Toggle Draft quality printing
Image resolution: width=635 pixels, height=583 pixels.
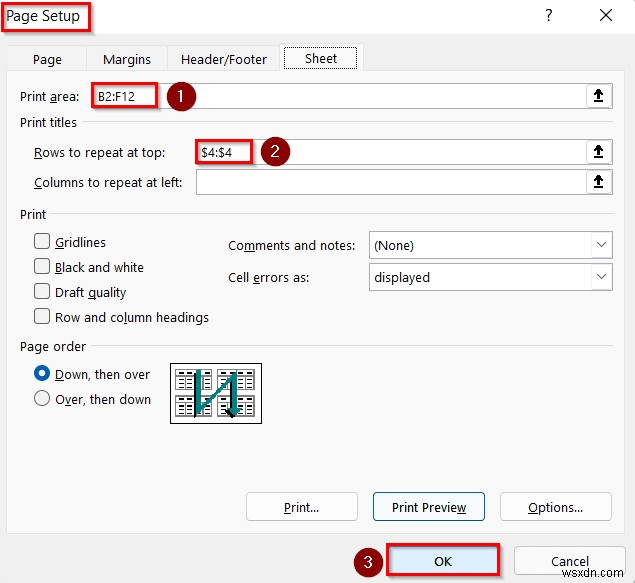pyautogui.click(x=42, y=292)
